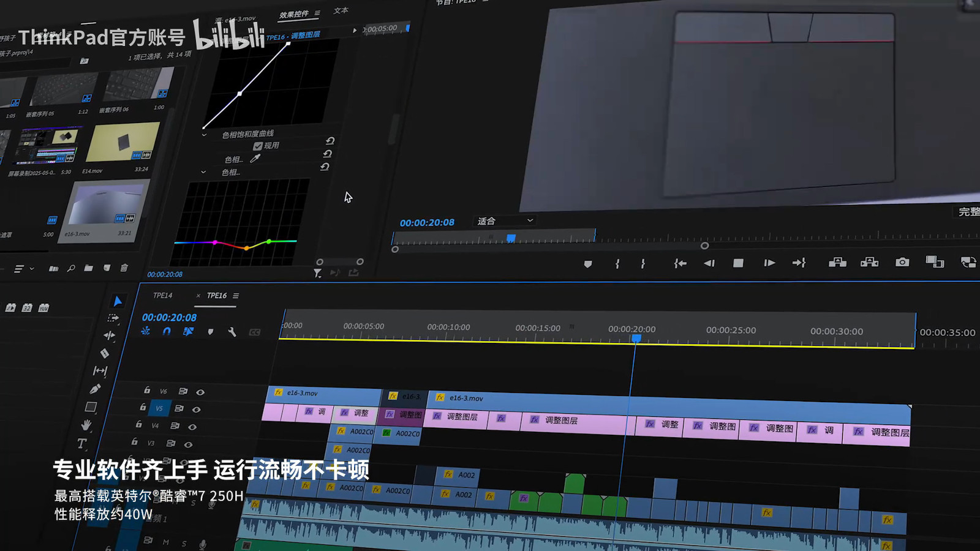The height and width of the screenshot is (551, 980).
Task: Toggle the 现用 (active) checkbox
Action: pyautogui.click(x=258, y=146)
